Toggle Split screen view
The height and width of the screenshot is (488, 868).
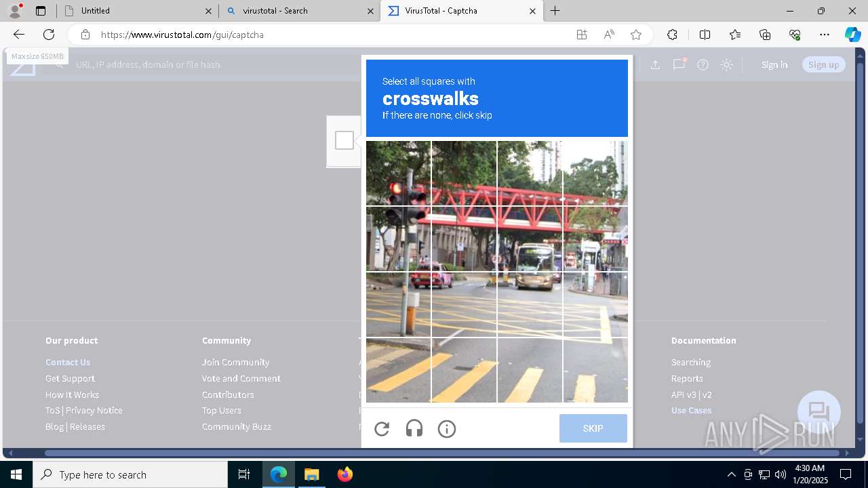(705, 35)
